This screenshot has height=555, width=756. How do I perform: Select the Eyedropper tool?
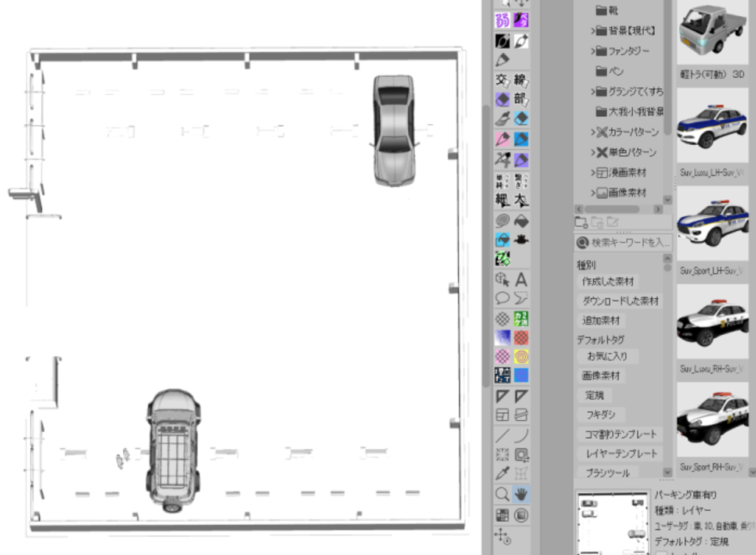click(502, 474)
